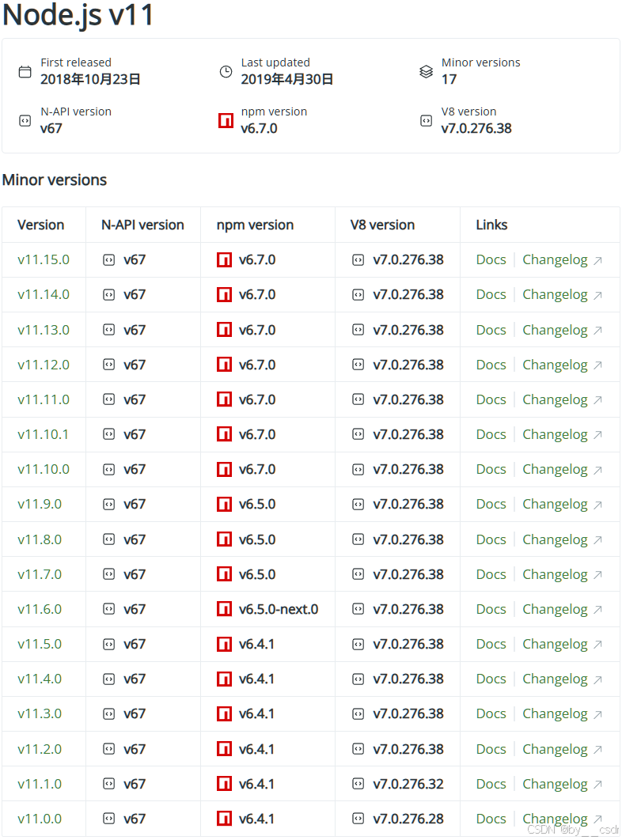Open the Changelog for v11.9.0
This screenshot has height=840, width=622.
556,505
